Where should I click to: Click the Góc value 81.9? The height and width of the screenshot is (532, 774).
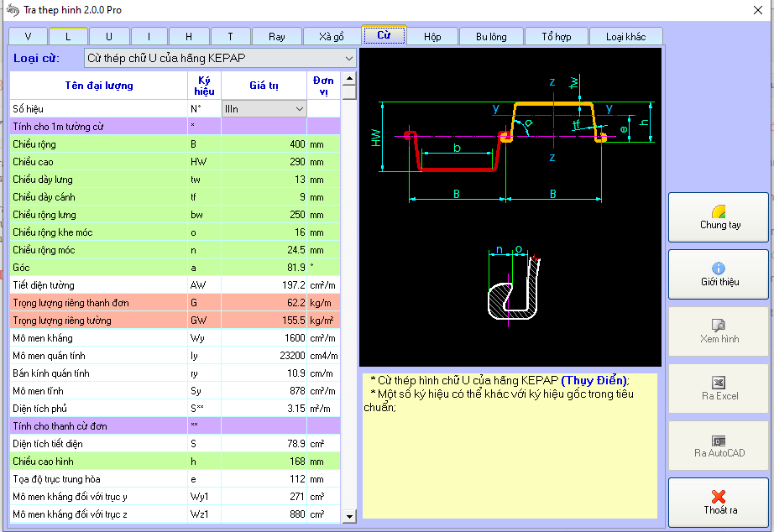pos(264,268)
